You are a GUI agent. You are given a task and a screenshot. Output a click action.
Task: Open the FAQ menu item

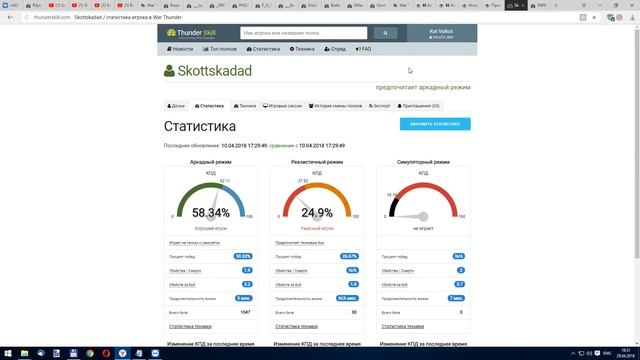(363, 49)
